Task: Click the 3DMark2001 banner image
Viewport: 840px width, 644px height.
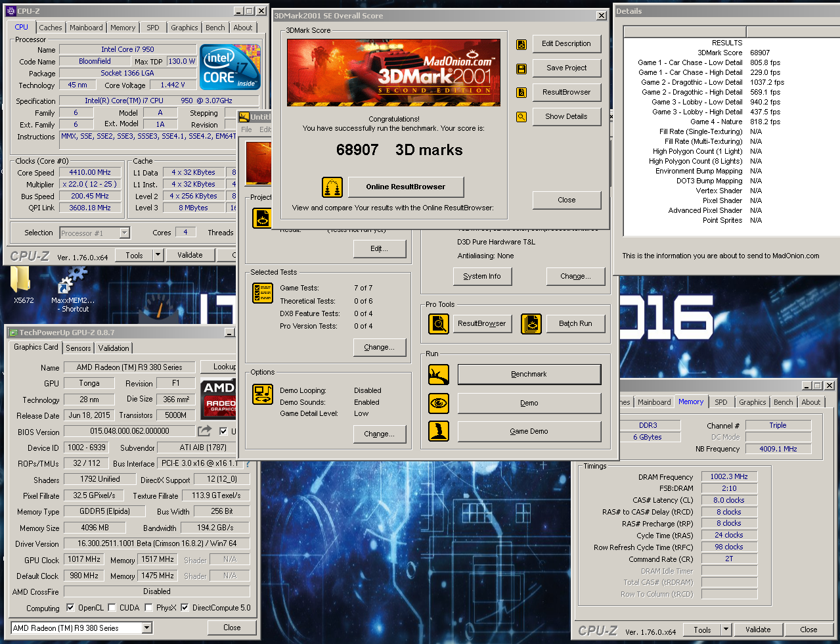Action: (x=393, y=72)
